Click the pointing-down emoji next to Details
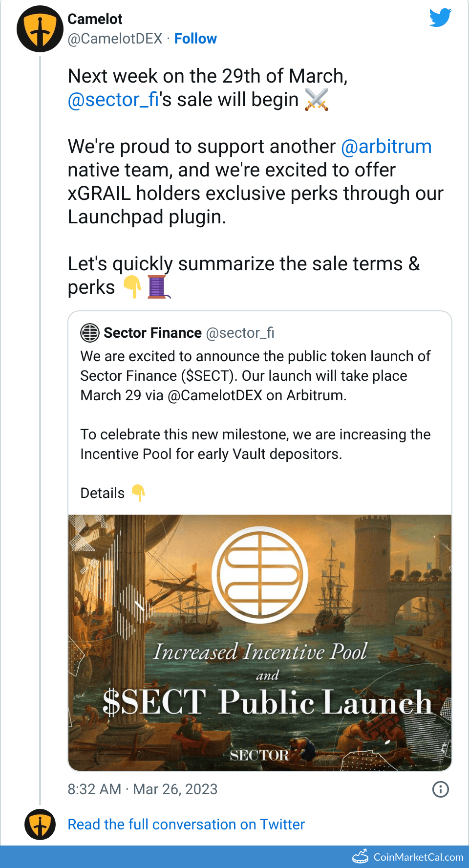469x868 pixels. click(x=138, y=493)
